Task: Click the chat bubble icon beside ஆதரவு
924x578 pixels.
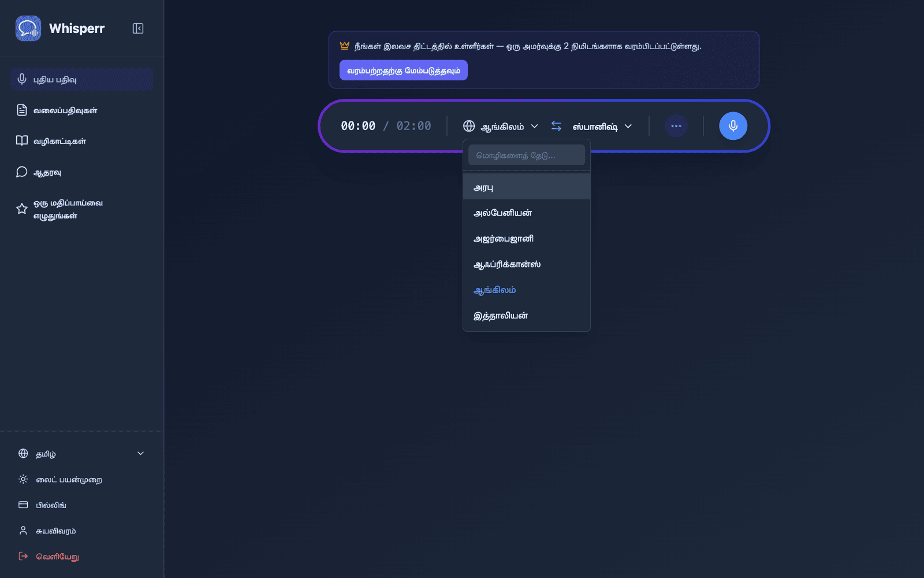Action: click(22, 172)
